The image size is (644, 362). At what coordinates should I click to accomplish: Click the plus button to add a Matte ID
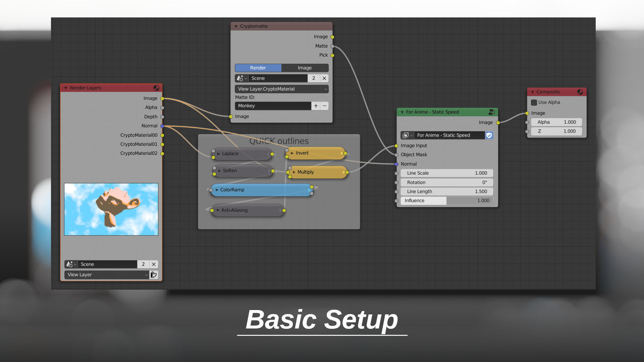pos(316,106)
